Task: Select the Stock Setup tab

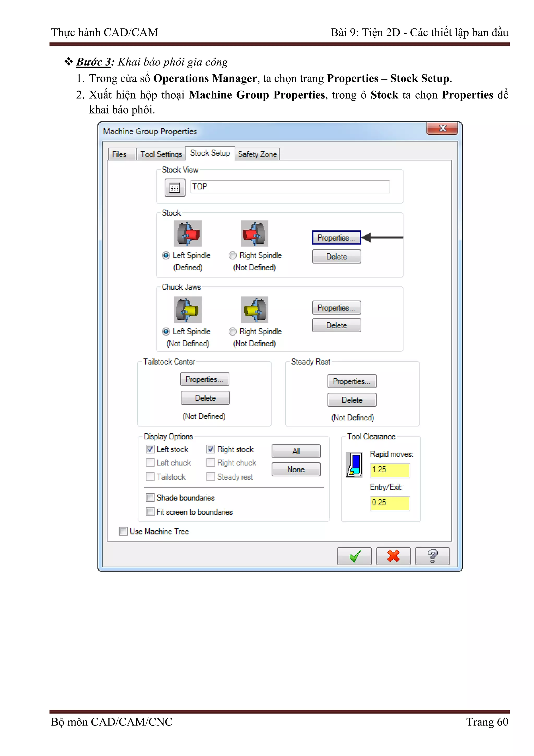Action: pos(210,153)
